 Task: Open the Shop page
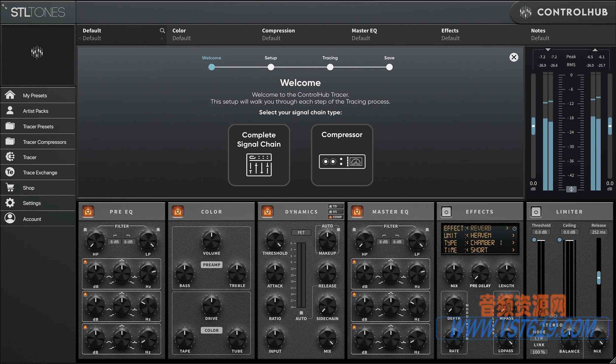point(28,188)
